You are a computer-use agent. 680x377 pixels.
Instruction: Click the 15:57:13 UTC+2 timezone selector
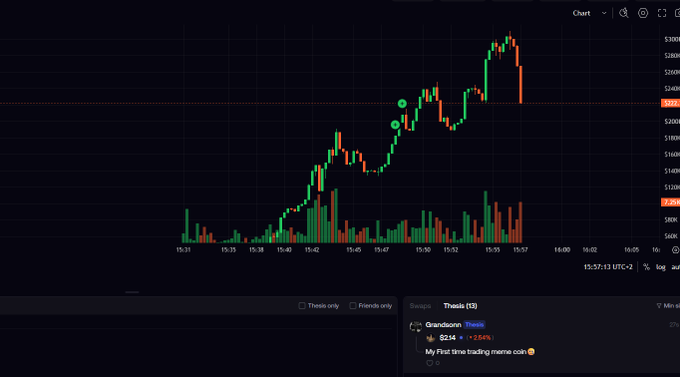608,267
